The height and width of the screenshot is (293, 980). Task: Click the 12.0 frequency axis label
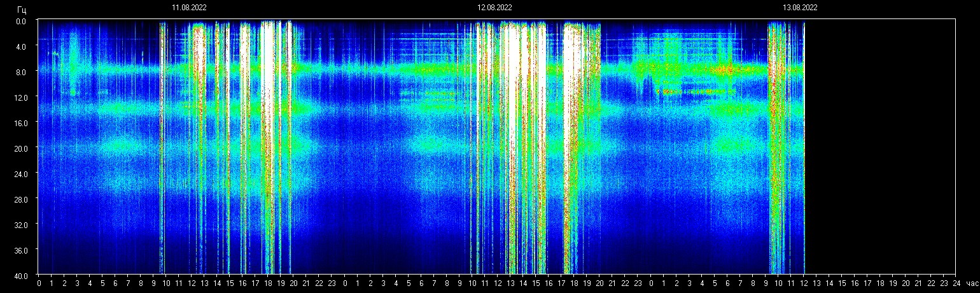pyautogui.click(x=20, y=97)
